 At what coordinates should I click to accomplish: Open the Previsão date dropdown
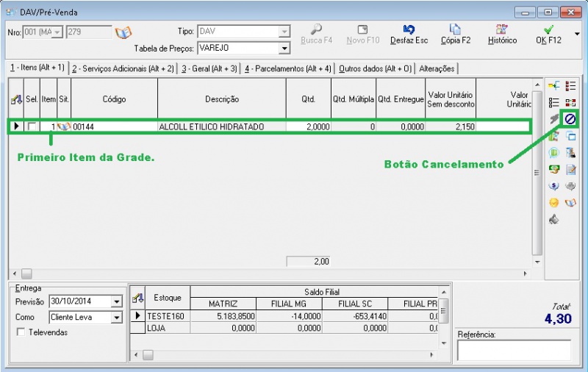click(x=117, y=301)
